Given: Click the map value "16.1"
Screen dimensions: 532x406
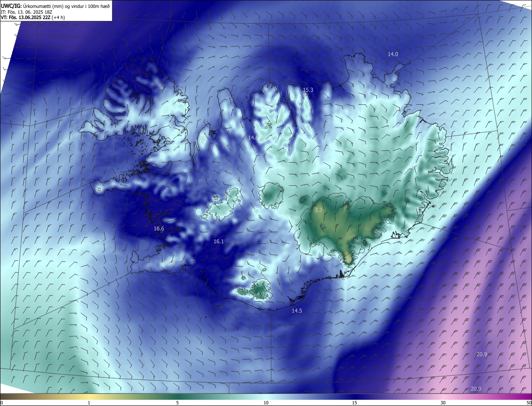Looking at the screenshot, I should coord(219,242).
